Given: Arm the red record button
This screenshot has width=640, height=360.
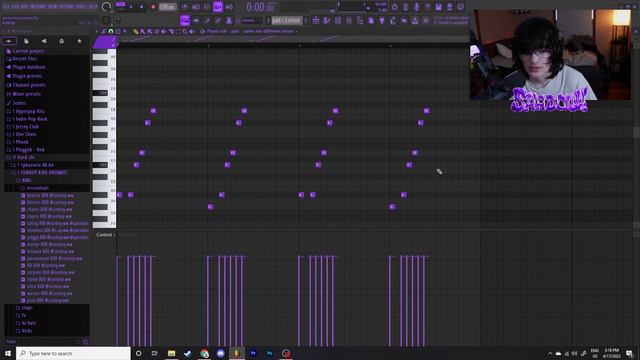Looking at the screenshot, I should tap(153, 7).
